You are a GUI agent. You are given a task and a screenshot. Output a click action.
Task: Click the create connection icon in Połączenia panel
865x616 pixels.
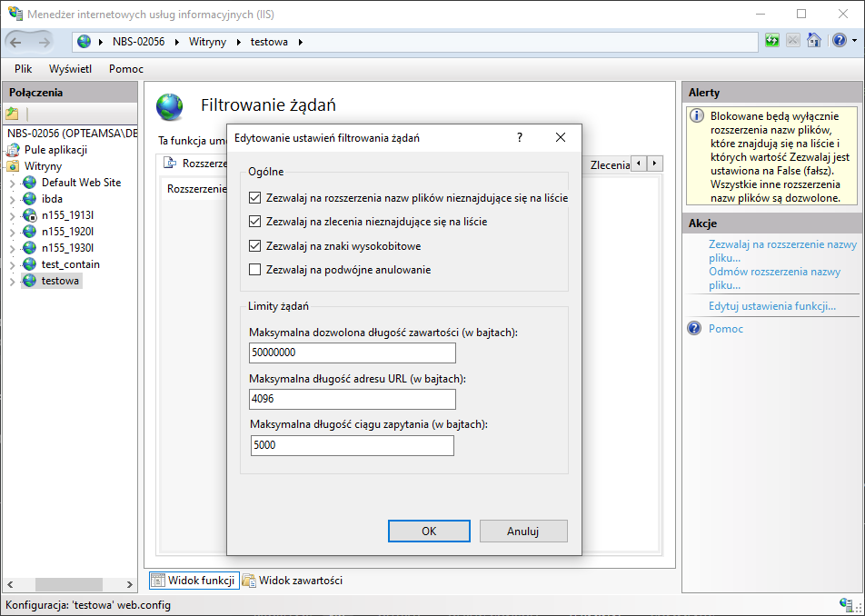(12, 114)
